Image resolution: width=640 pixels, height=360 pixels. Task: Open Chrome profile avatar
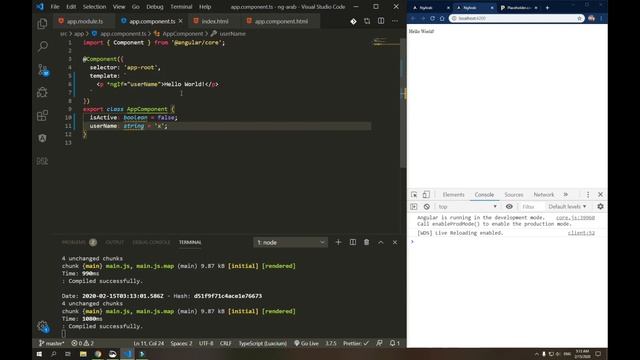[x=591, y=18]
